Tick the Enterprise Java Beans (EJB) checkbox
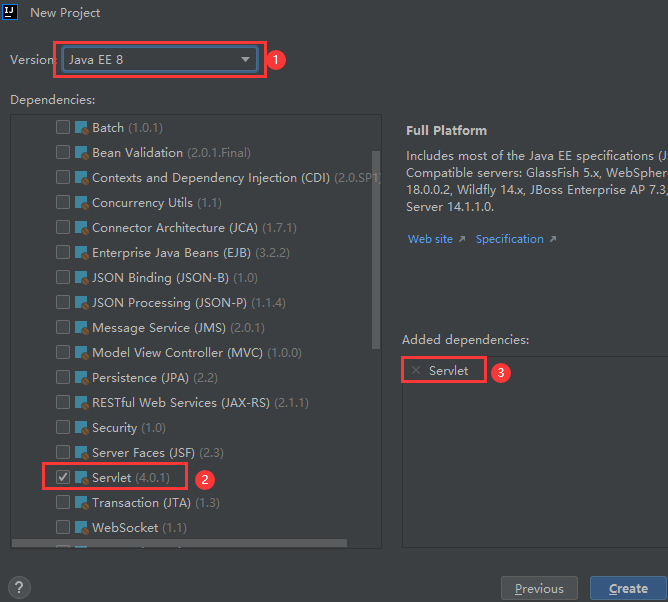The image size is (668, 602). tap(63, 252)
